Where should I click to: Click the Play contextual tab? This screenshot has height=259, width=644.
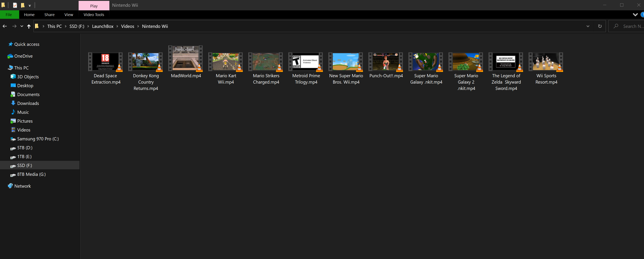(94, 5)
